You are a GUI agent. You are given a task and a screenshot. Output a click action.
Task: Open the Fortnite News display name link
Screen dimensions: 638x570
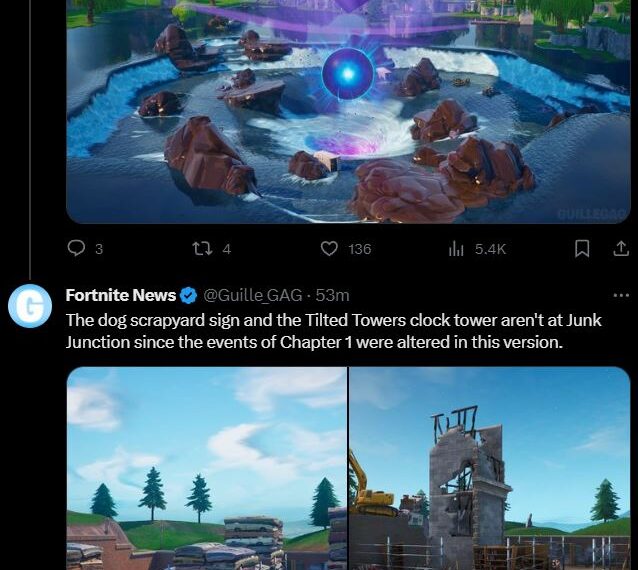pyautogui.click(x=120, y=295)
